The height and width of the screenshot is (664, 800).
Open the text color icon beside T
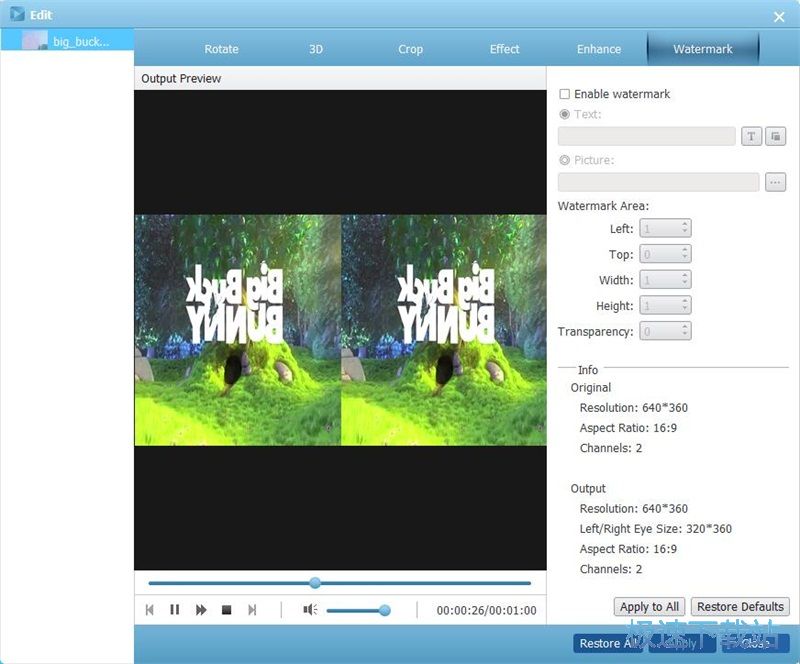(776, 136)
